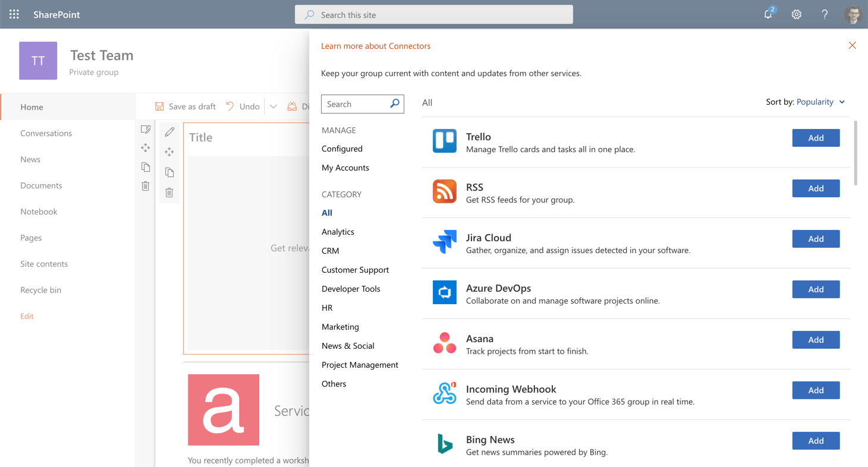The height and width of the screenshot is (467, 868).
Task: Add the Trello connector
Action: [816, 138]
